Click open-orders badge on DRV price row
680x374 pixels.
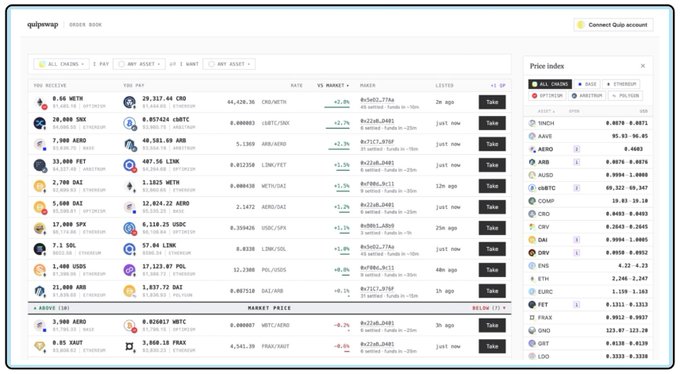(577, 253)
